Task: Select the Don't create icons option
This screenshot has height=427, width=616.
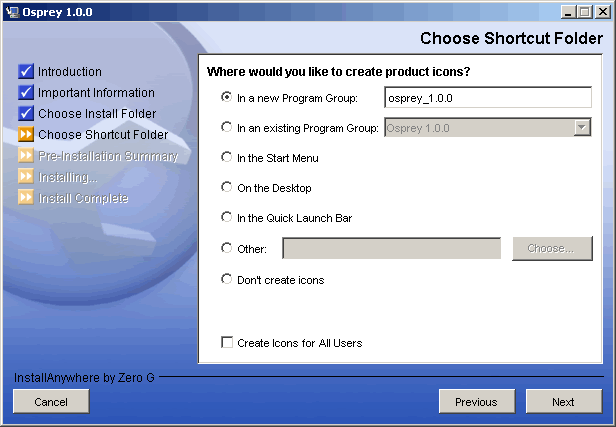Action: [x=227, y=280]
